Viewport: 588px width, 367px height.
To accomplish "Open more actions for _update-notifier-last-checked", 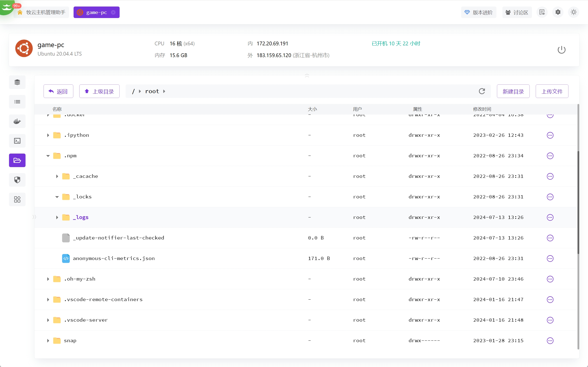I will point(550,238).
